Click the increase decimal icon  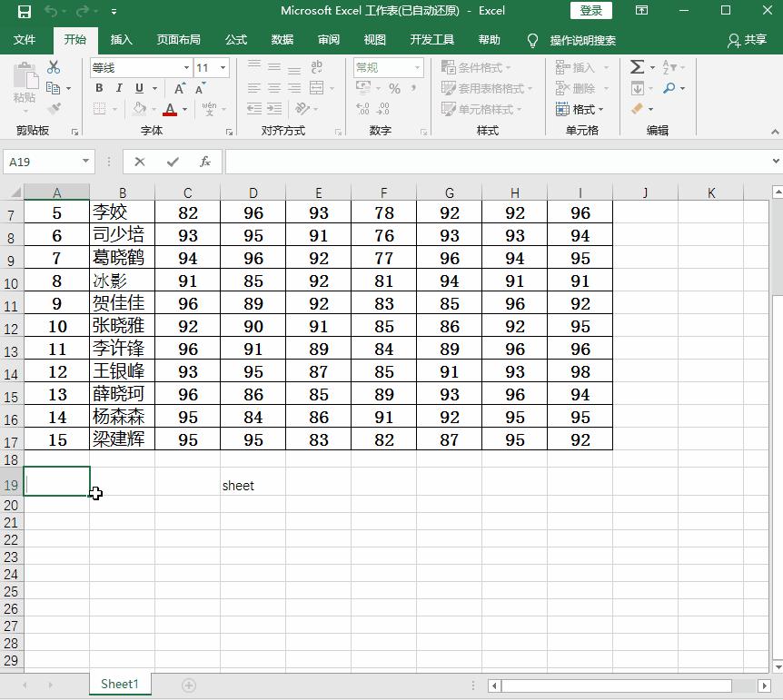[363, 108]
